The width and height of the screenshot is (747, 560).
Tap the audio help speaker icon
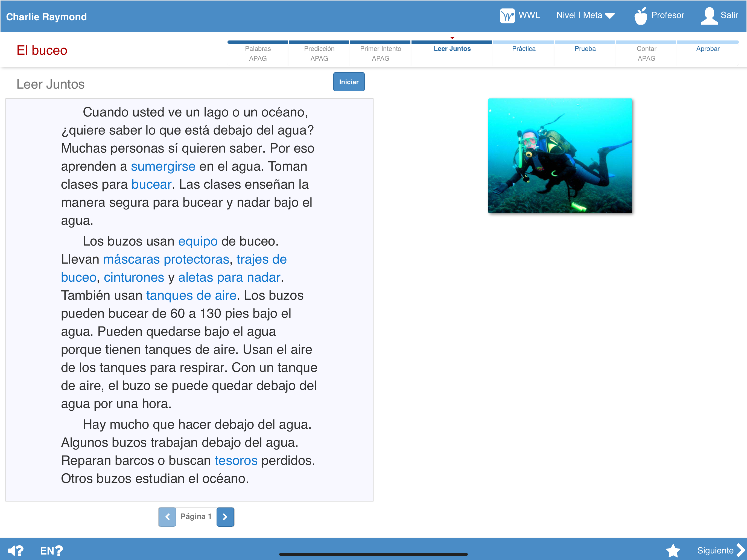coord(16,550)
